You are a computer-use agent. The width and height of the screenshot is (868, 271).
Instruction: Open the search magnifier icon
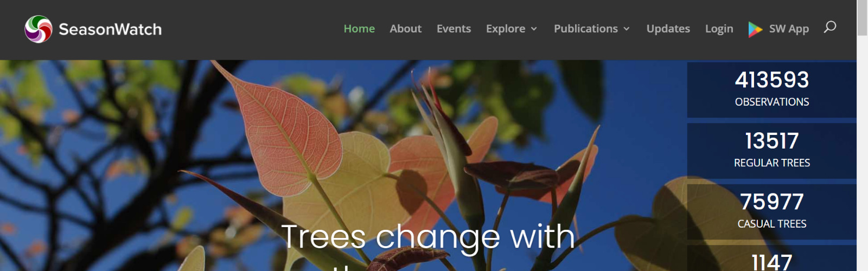click(830, 27)
